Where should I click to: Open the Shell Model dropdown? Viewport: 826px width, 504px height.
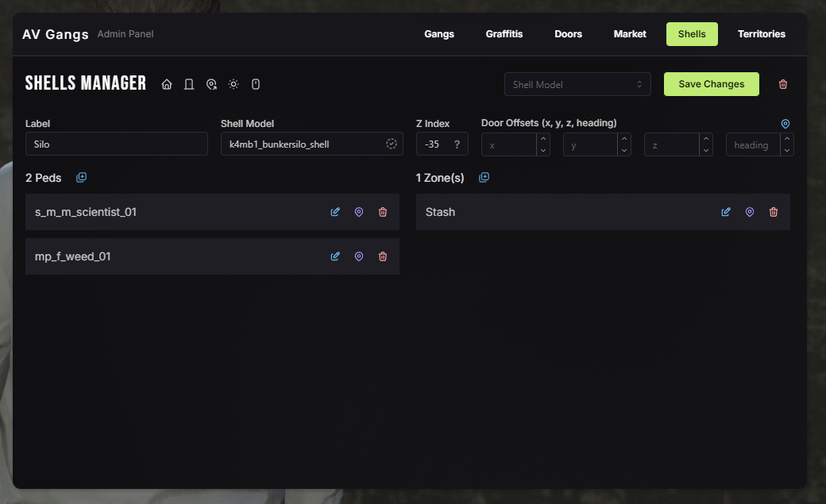(577, 84)
